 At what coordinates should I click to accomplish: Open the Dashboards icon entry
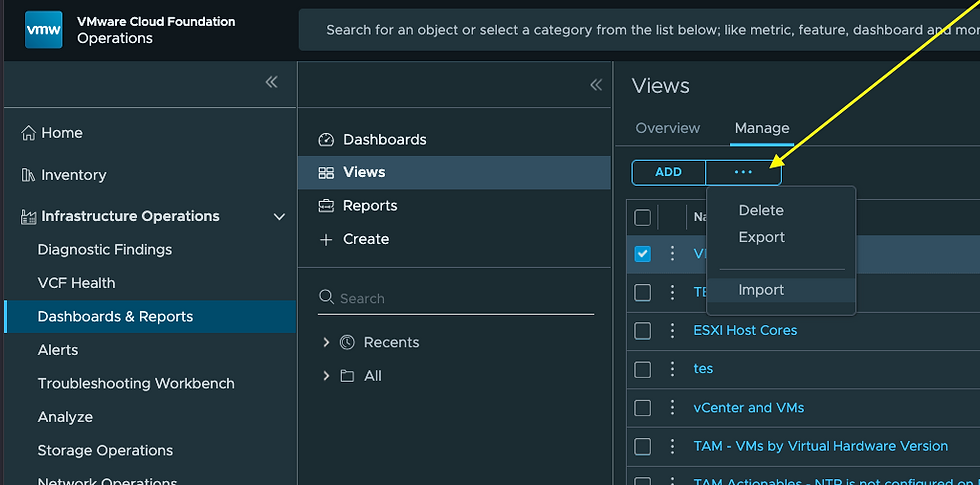click(x=326, y=140)
